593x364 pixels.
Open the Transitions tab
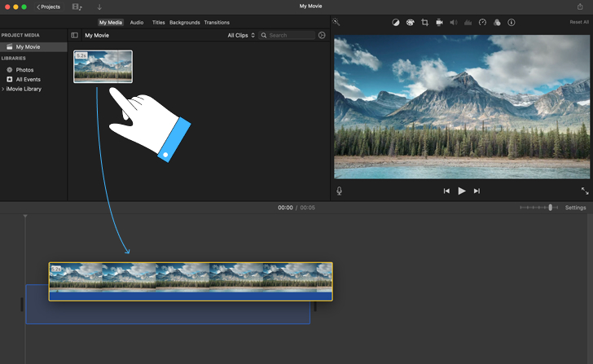217,22
